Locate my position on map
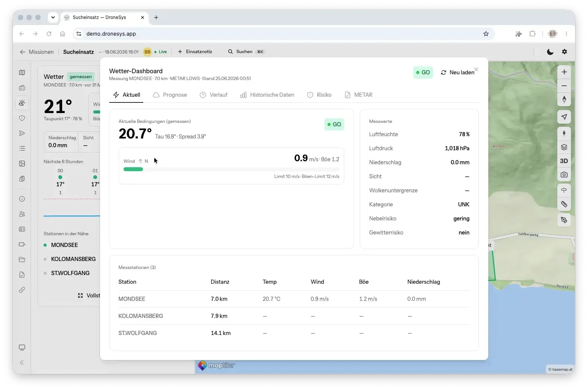Viewport: 588px width, 390px height. [x=564, y=117]
